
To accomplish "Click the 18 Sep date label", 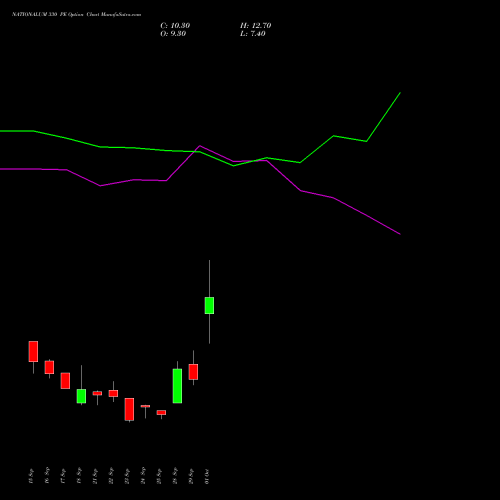I will (x=79, y=476).
